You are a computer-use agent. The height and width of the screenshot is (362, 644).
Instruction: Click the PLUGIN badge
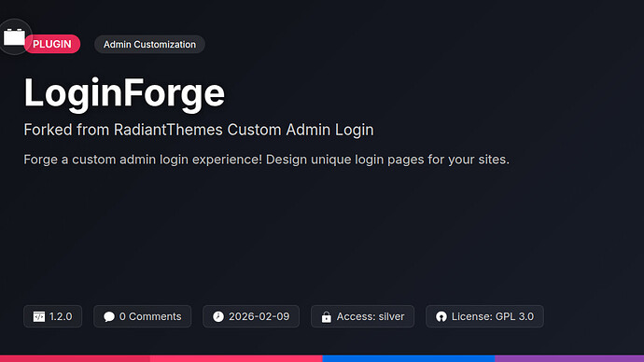(52, 44)
